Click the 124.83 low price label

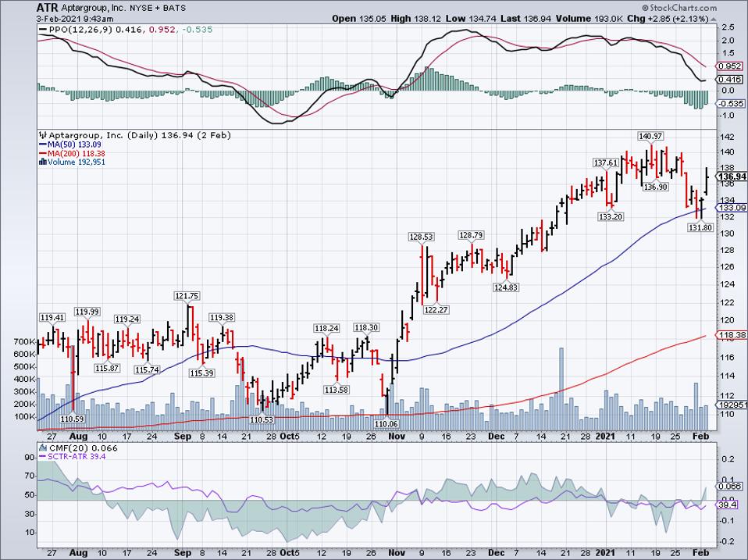pos(506,287)
